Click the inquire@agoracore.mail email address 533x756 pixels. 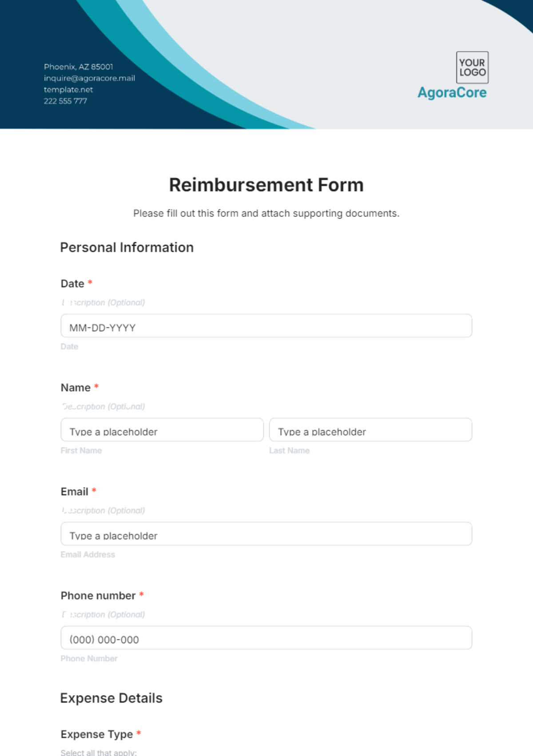pos(89,78)
